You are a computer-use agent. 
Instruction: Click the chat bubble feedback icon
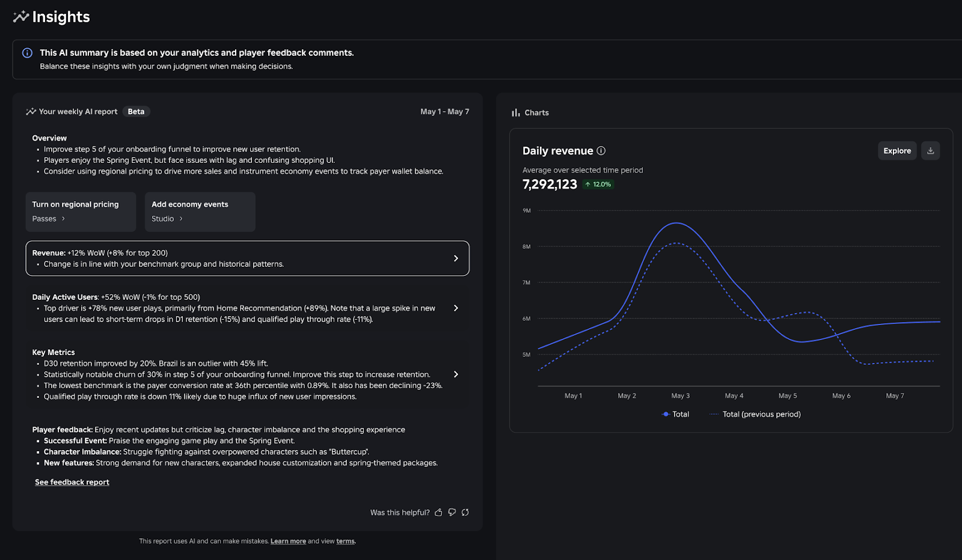coord(452,513)
